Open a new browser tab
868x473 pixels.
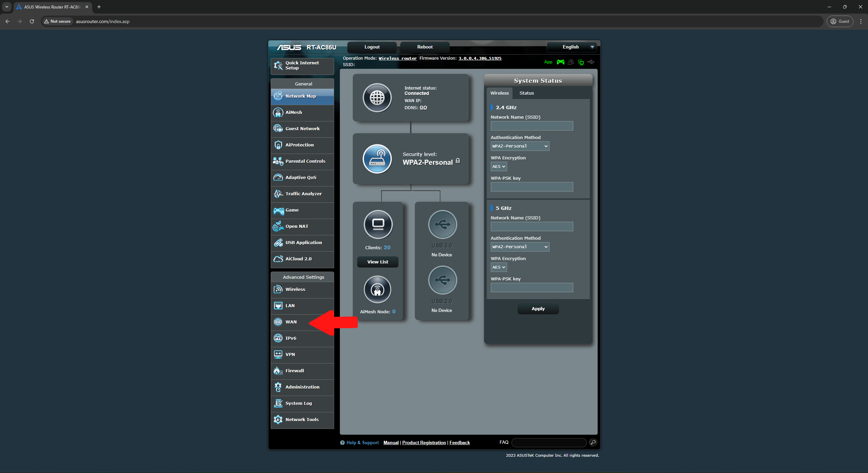point(99,7)
